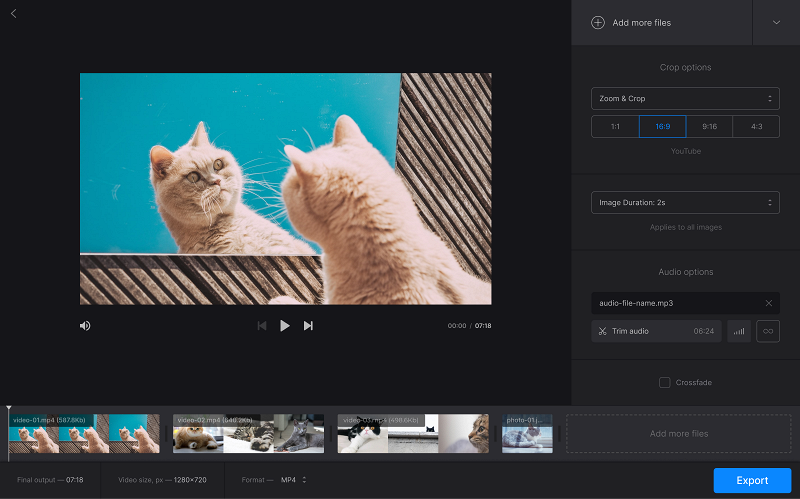This screenshot has height=499, width=800.
Task: Click the Crossfade label
Action: tap(693, 382)
